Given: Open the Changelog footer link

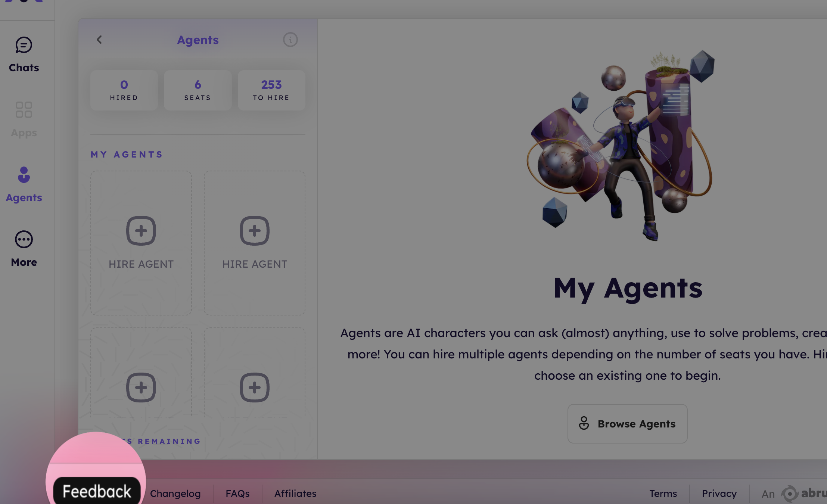Looking at the screenshot, I should click(x=175, y=494).
